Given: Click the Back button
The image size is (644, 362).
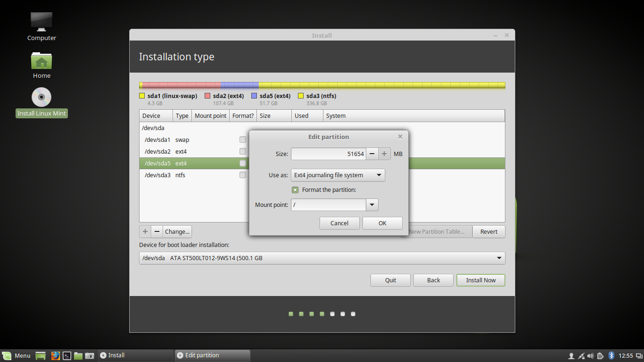Looking at the screenshot, I should click(x=434, y=280).
